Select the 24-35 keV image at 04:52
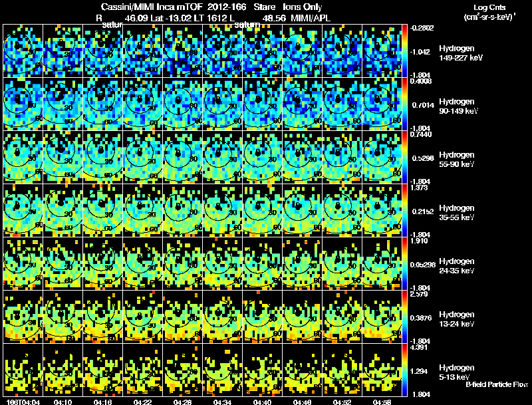The width and height of the screenshot is (532, 405). point(342,263)
